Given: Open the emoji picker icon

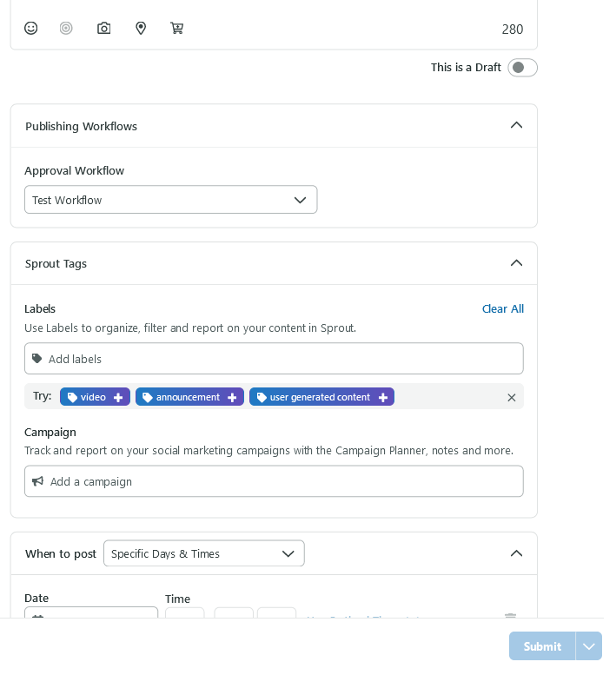Looking at the screenshot, I should [x=31, y=28].
